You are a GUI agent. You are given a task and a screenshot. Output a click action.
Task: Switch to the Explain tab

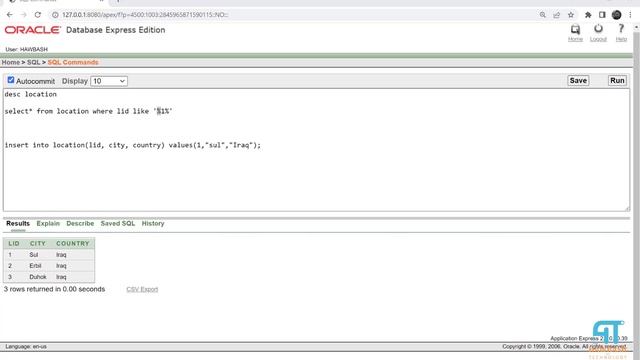(x=48, y=223)
